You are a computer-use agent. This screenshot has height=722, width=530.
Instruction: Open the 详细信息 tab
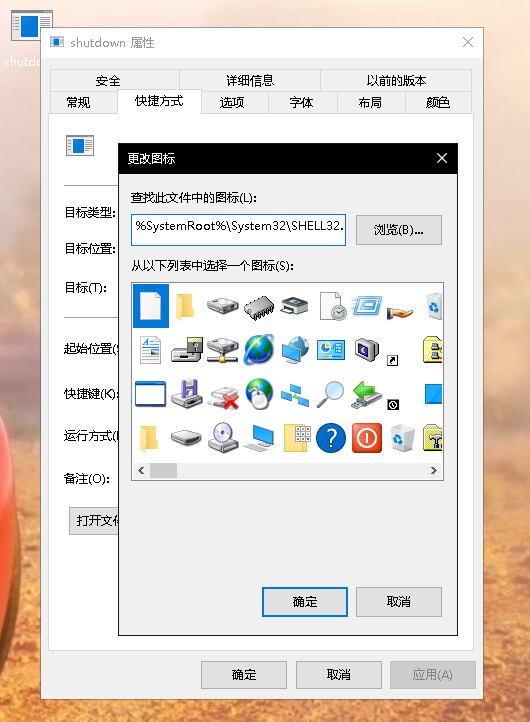pyautogui.click(x=250, y=80)
